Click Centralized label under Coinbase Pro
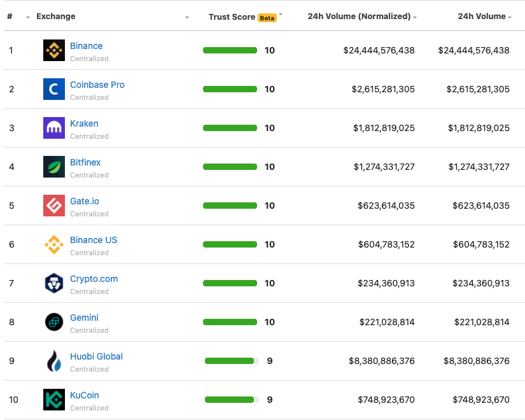Viewport: 525px width, 420px height. coord(89,97)
